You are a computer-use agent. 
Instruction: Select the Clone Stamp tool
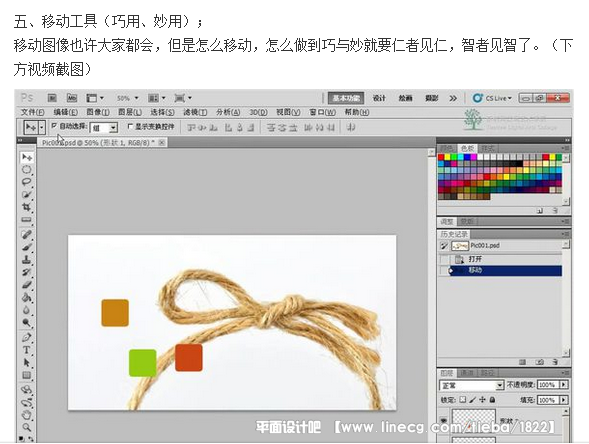tap(27, 260)
